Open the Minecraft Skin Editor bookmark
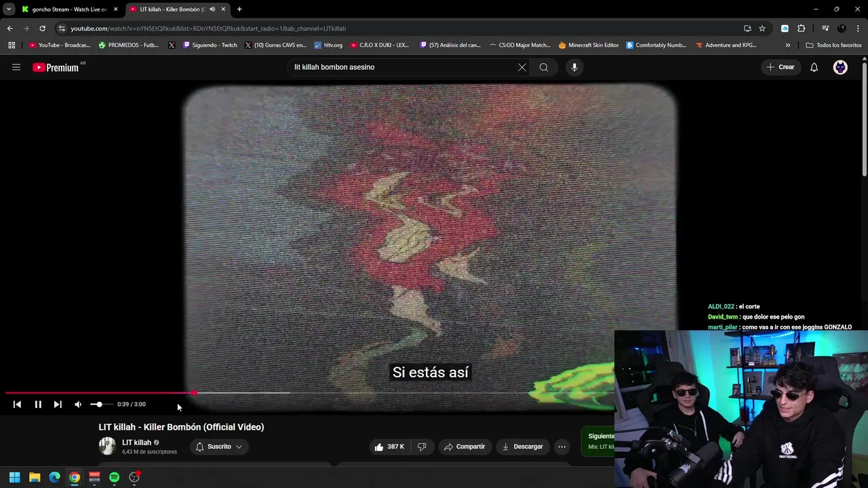This screenshot has width=868, height=488. point(589,45)
